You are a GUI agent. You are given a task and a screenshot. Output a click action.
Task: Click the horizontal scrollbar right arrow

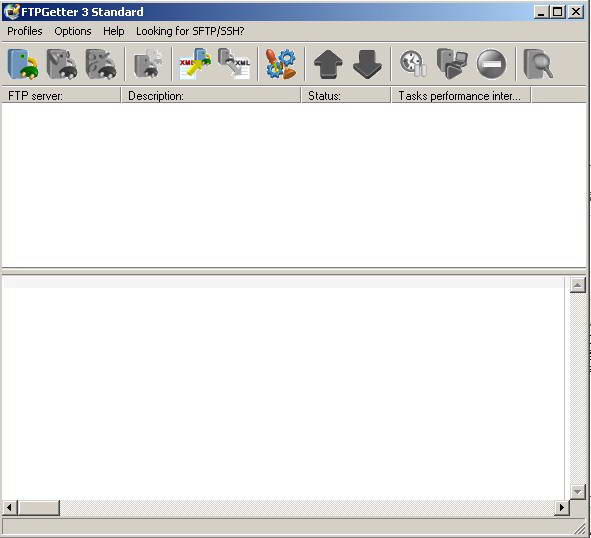coord(562,508)
